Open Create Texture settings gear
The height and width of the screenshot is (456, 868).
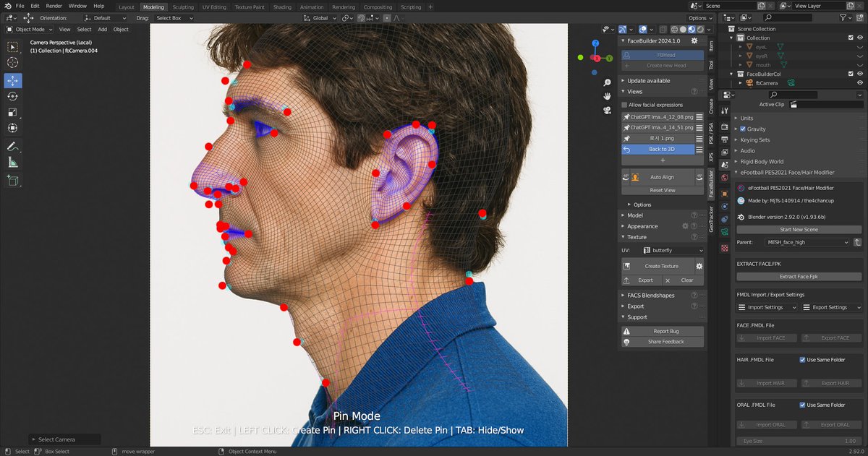tap(699, 266)
